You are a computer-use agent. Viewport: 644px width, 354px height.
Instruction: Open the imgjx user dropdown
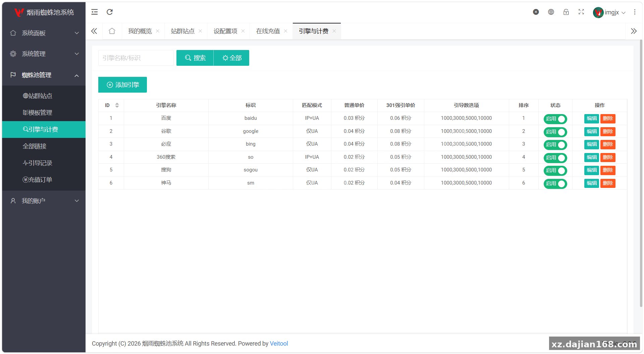coord(614,12)
